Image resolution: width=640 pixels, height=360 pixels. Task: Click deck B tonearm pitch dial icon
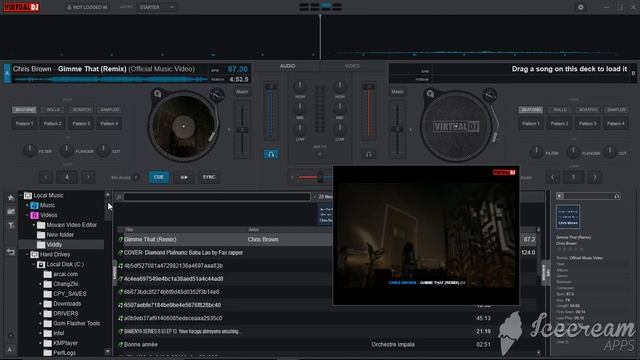pyautogui.click(x=489, y=95)
